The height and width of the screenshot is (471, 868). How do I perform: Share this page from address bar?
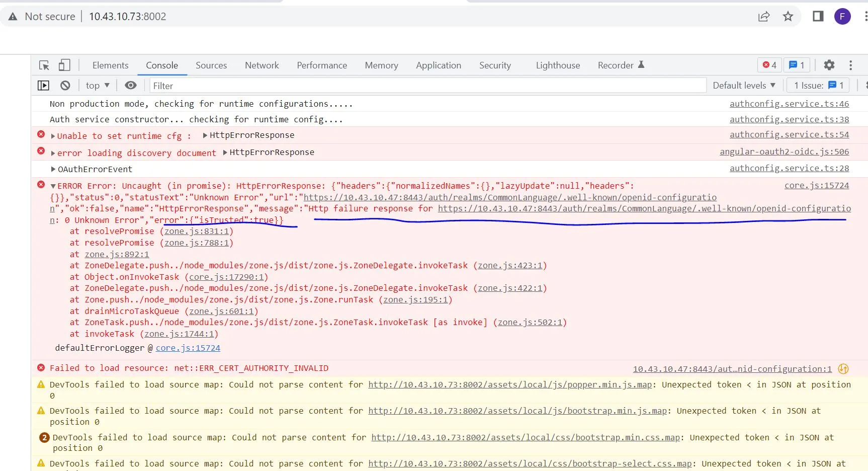click(x=764, y=17)
